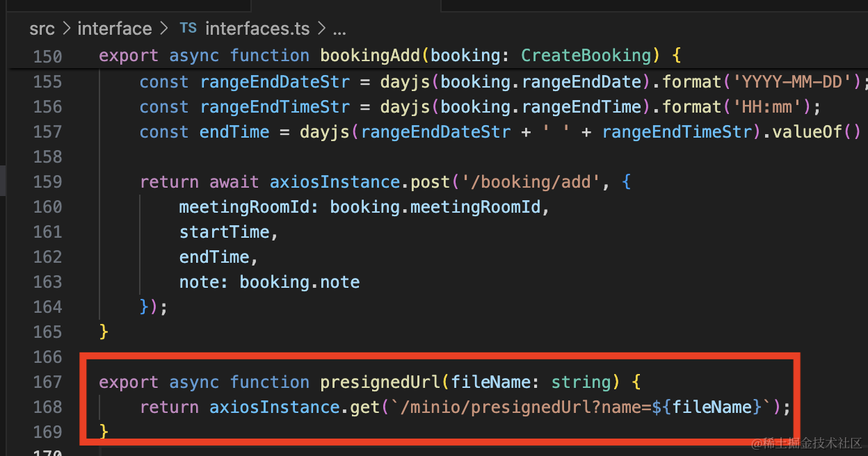Viewport: 868px width, 456px height.
Task: Click the presignedUrl function name
Action: (x=380, y=382)
